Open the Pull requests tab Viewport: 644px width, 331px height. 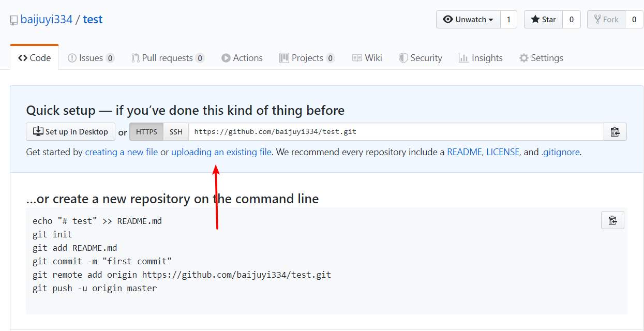168,58
